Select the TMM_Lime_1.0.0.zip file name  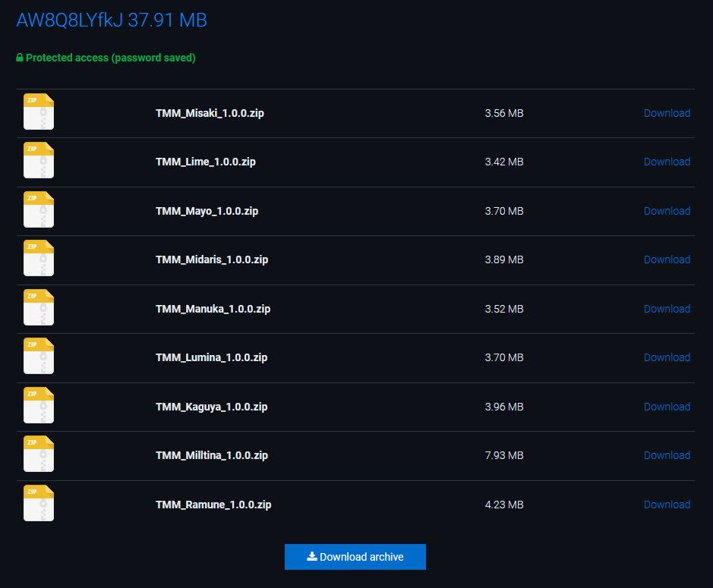[206, 162]
